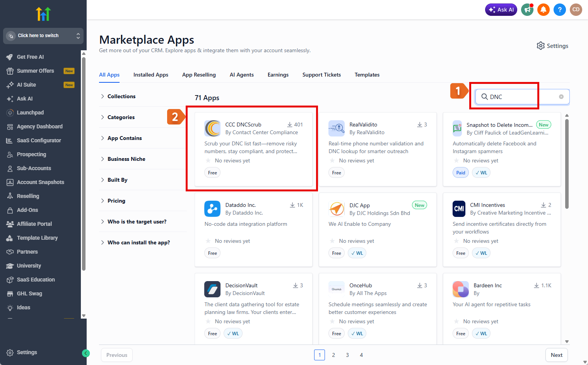Go to page 4
This screenshot has width=588, height=365.
[361, 355]
